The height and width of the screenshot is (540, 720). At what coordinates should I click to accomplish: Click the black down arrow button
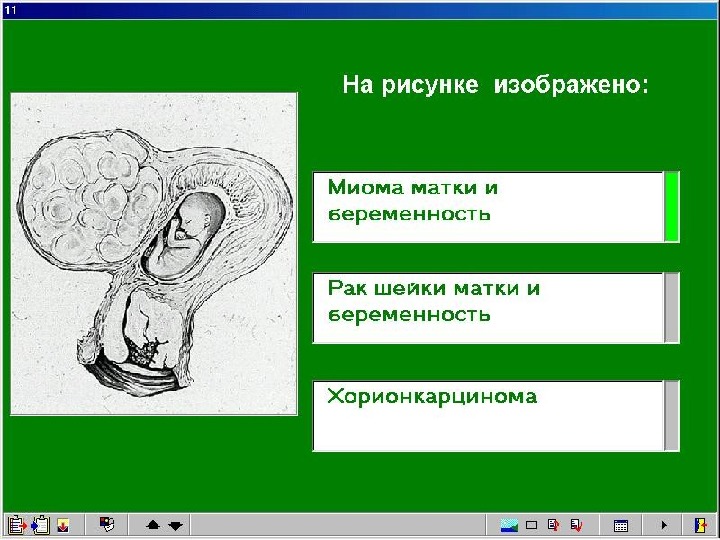pyautogui.click(x=176, y=525)
